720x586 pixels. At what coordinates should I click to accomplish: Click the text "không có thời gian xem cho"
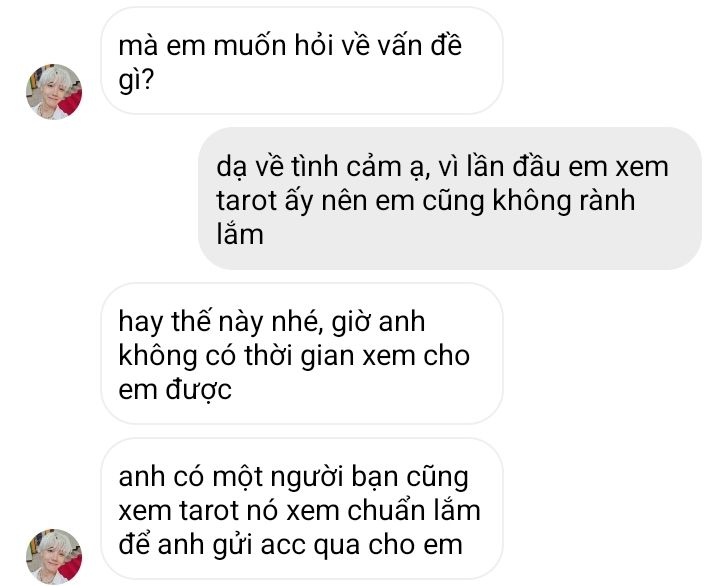coord(294,355)
